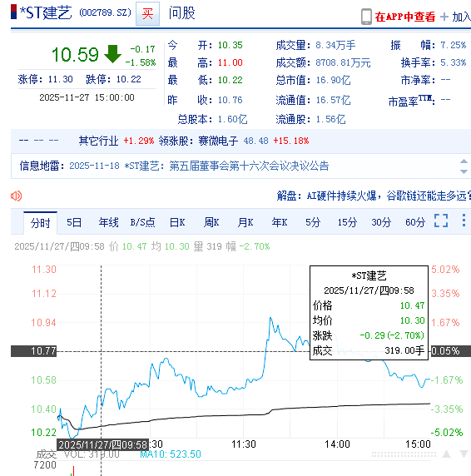This screenshot has height=476, width=471.
Task: Switch to the 60分 chart tab
Action: click(x=415, y=222)
